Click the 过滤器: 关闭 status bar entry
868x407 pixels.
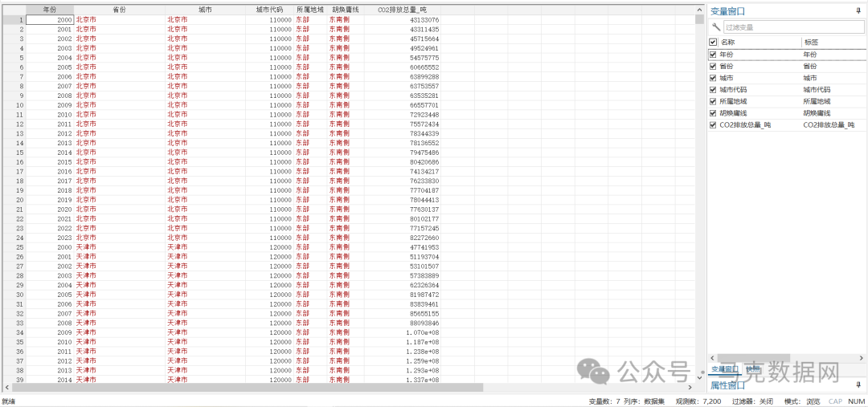tap(752, 401)
